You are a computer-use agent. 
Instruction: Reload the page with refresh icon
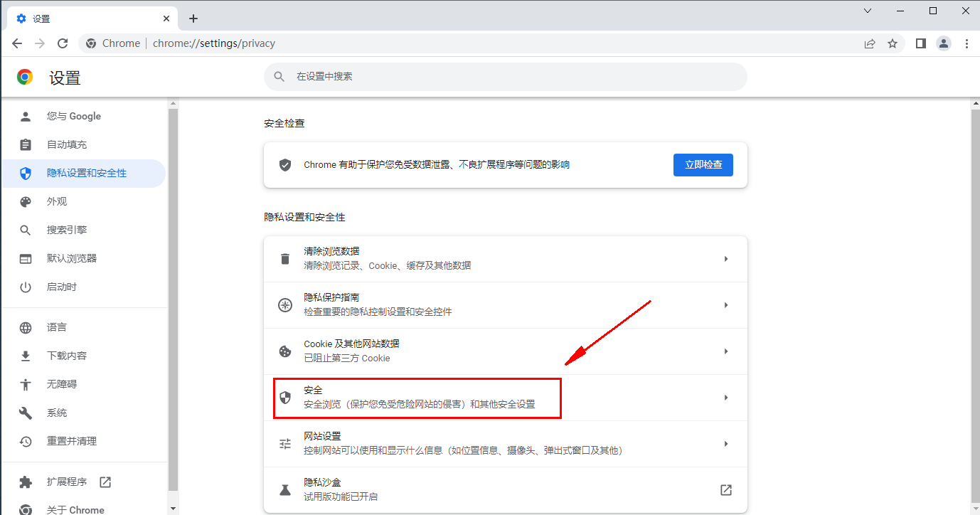pos(63,43)
